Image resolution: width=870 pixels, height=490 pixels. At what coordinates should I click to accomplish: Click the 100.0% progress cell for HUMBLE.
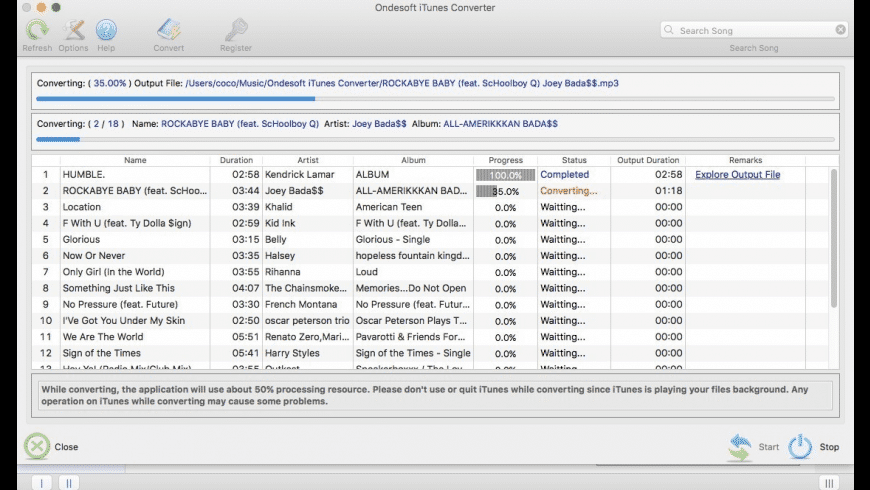tap(505, 175)
